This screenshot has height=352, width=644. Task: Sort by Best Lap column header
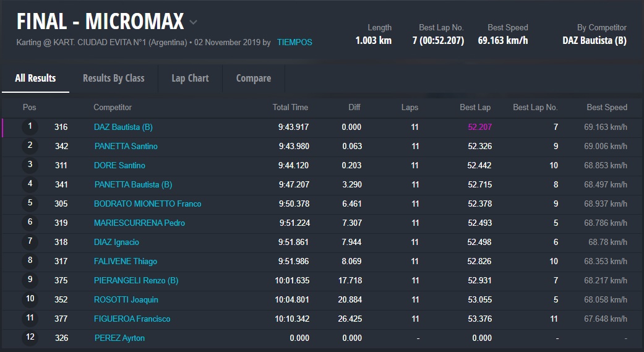[x=474, y=108]
